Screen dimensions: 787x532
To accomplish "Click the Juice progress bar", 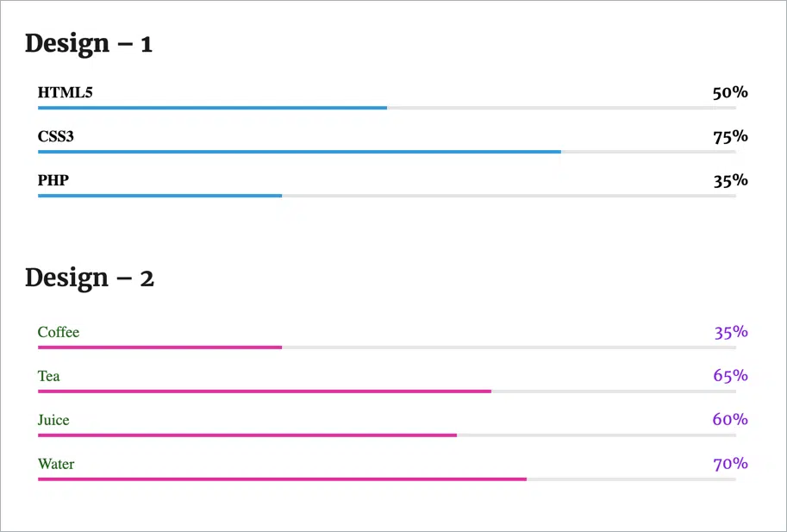I will coord(387,435).
